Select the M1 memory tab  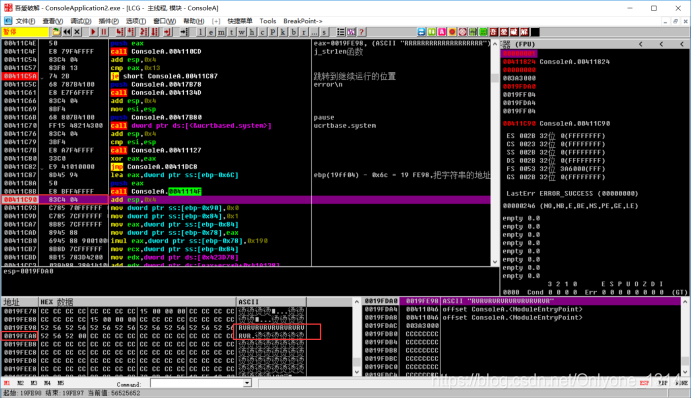point(7,383)
